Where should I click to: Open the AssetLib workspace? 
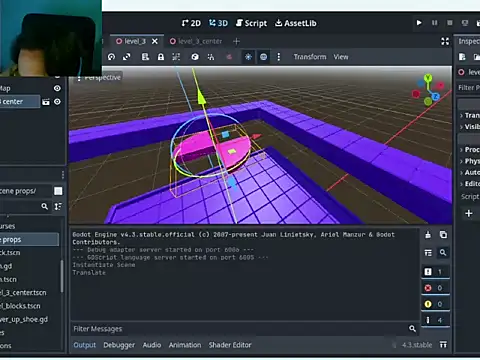(x=295, y=23)
